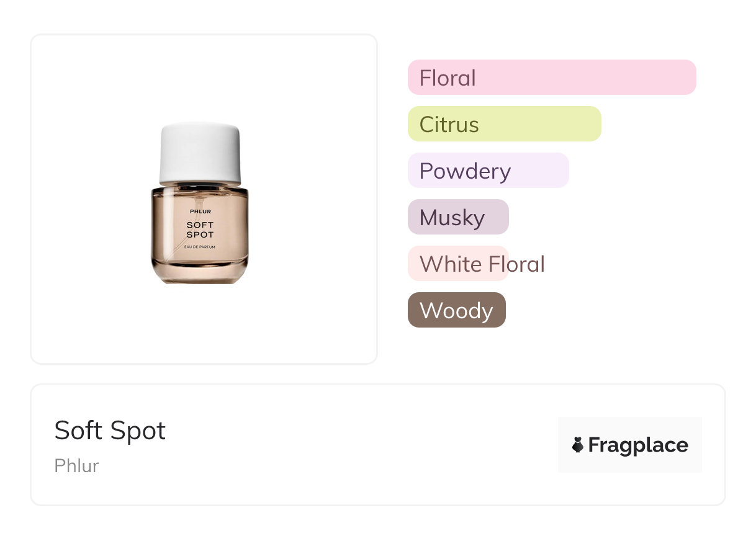Click the EAU DE PARFUM text on bottle

[200, 249]
